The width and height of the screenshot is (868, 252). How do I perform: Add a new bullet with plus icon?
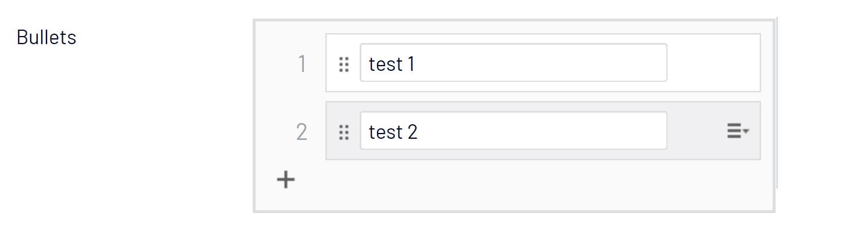[x=285, y=179]
